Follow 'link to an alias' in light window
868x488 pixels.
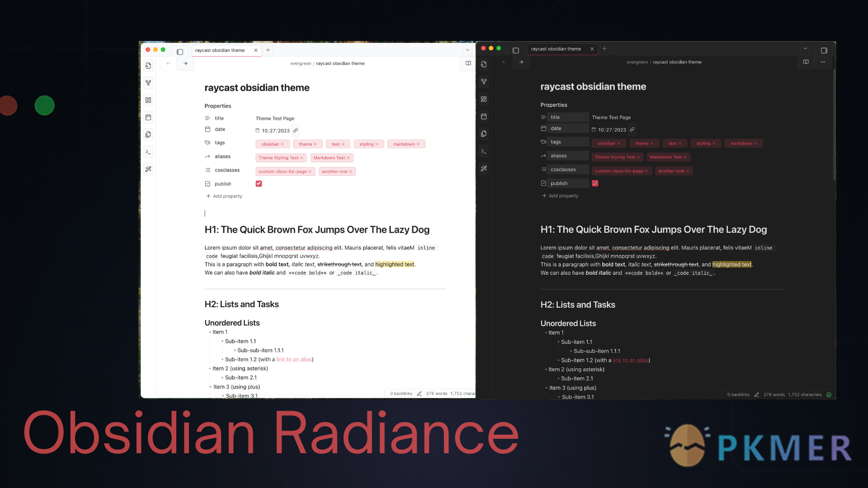click(x=294, y=359)
